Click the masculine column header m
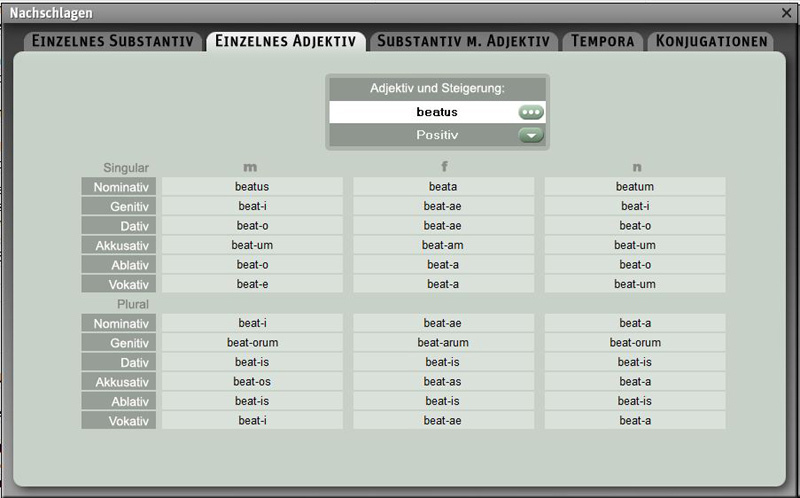The height and width of the screenshot is (498, 800). pos(250,167)
